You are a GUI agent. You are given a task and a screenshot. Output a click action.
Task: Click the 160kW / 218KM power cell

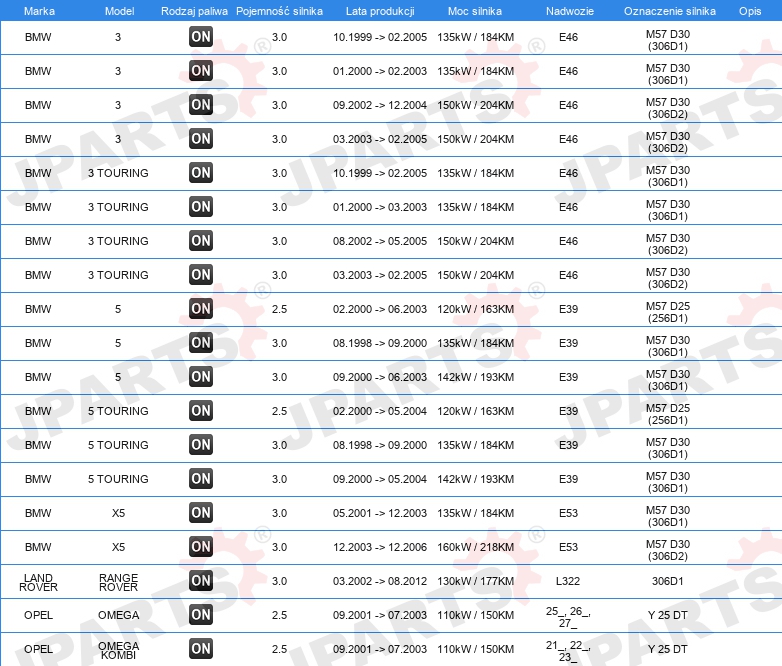476,547
